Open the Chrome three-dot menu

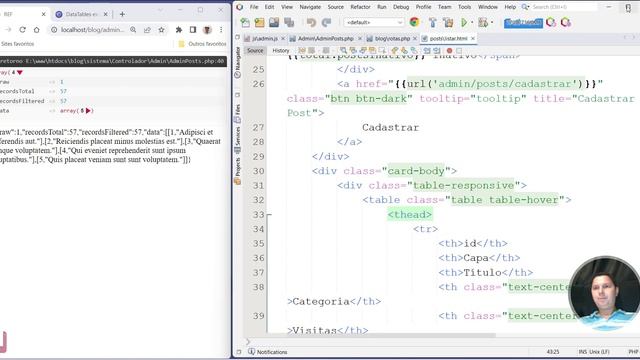click(x=221, y=30)
